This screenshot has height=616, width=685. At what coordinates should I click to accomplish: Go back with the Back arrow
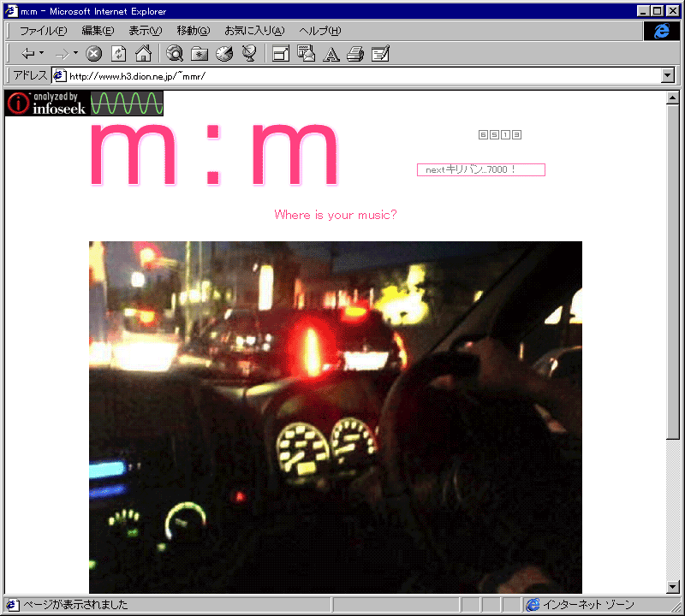pos(28,54)
